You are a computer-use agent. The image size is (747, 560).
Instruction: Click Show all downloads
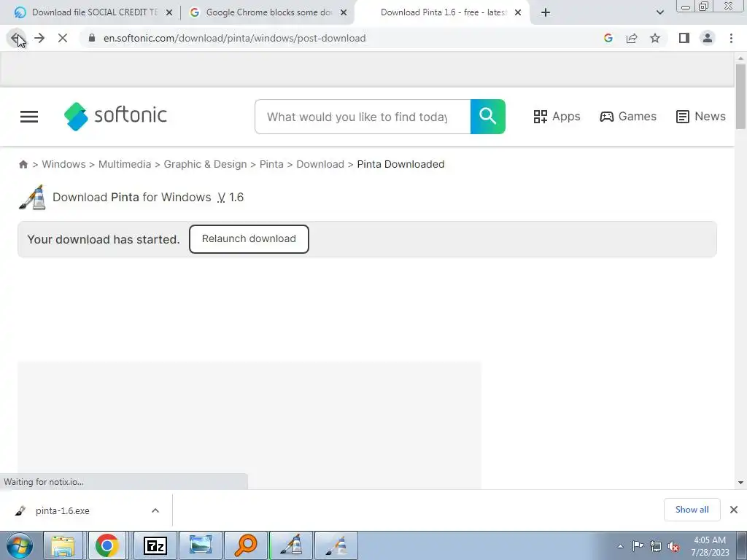(692, 510)
